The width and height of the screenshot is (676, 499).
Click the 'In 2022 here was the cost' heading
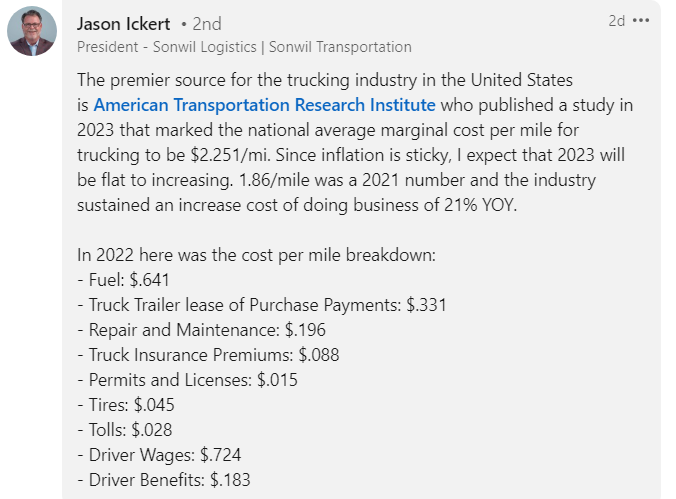[255, 255]
